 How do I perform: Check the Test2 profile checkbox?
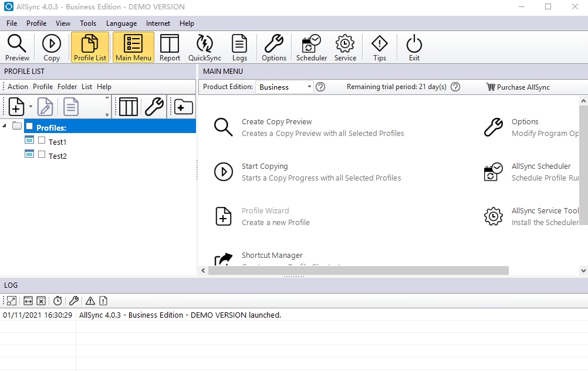click(x=42, y=155)
